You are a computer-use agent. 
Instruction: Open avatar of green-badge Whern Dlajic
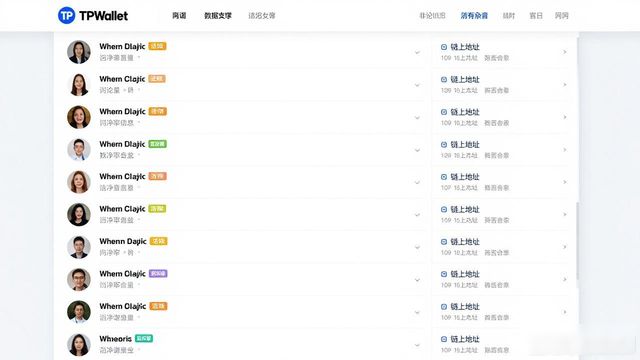coord(79,149)
